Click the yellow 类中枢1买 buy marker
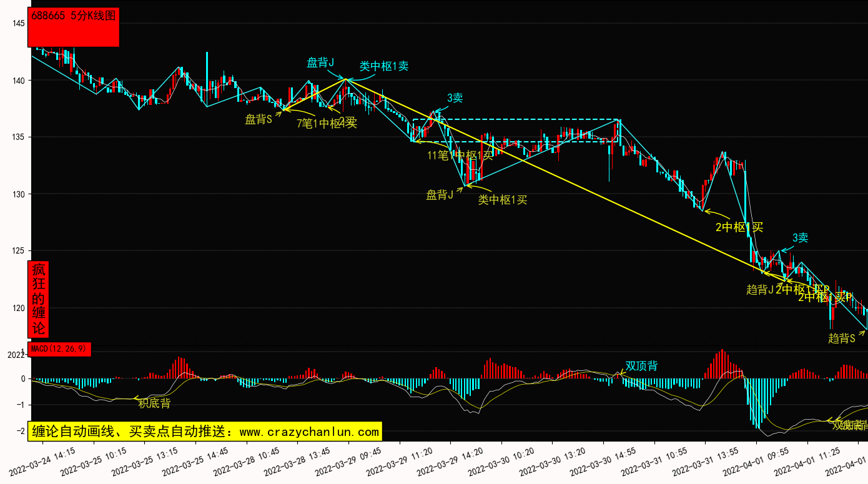Screen dimensions: 868x484 coord(503,200)
